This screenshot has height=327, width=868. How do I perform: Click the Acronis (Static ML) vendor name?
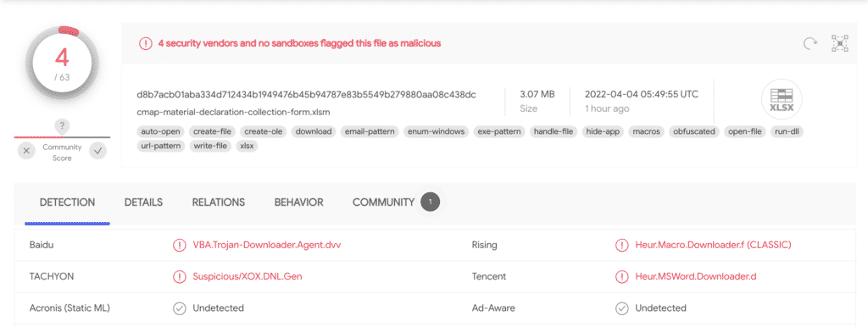coord(70,308)
